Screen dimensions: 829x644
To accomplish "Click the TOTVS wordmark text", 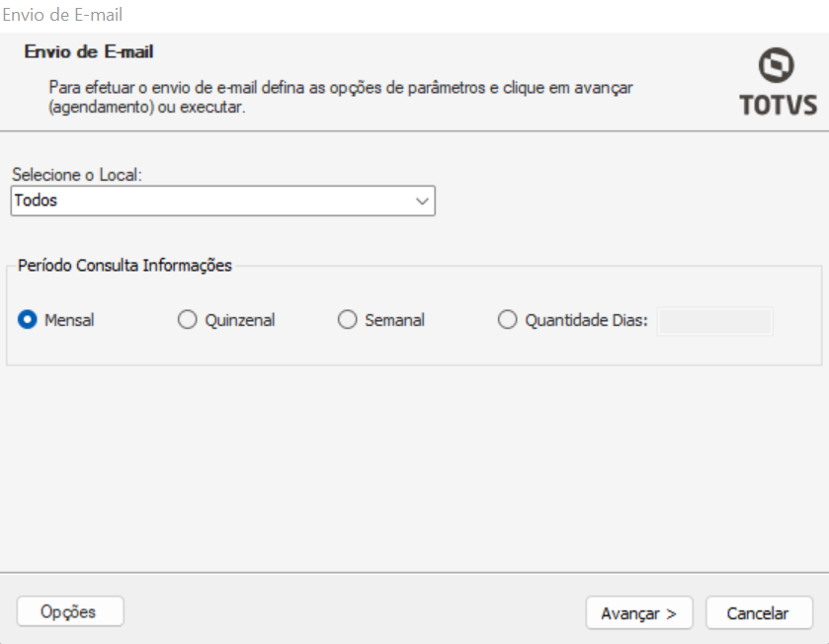I will (779, 104).
